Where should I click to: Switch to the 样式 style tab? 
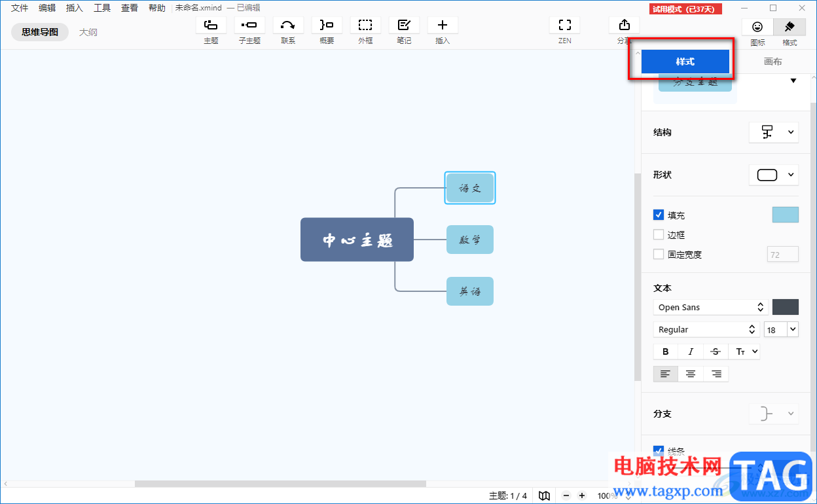coord(685,62)
